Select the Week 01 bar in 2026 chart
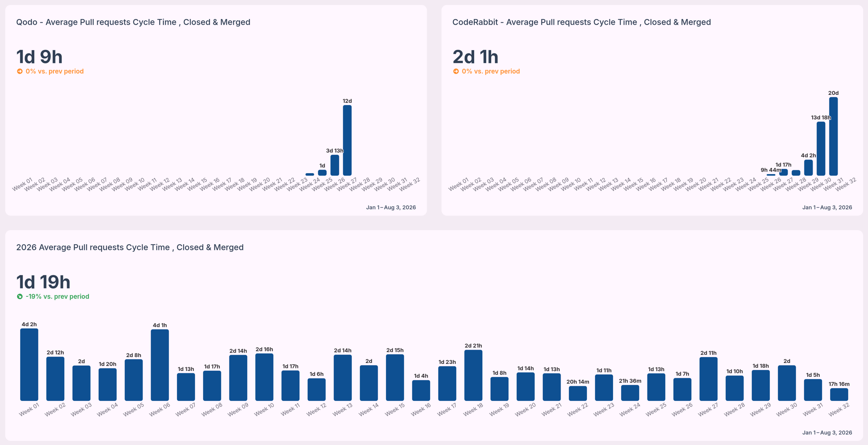 (x=29, y=365)
